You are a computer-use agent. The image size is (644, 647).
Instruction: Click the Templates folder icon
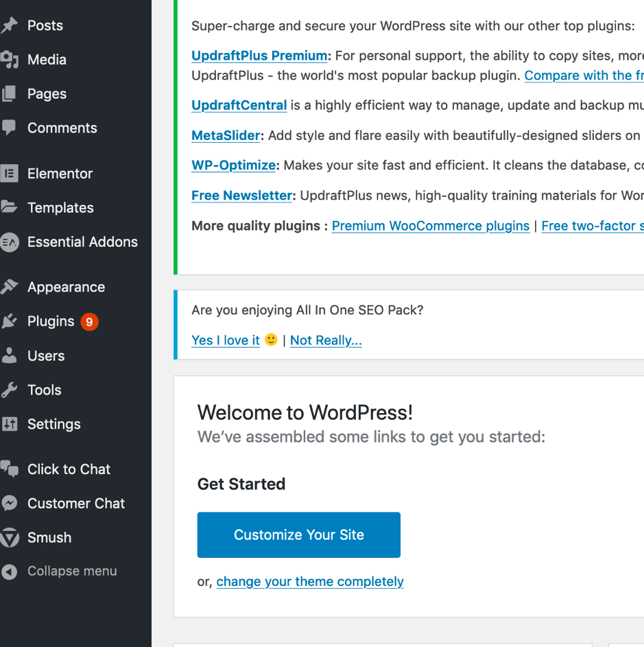click(9, 207)
